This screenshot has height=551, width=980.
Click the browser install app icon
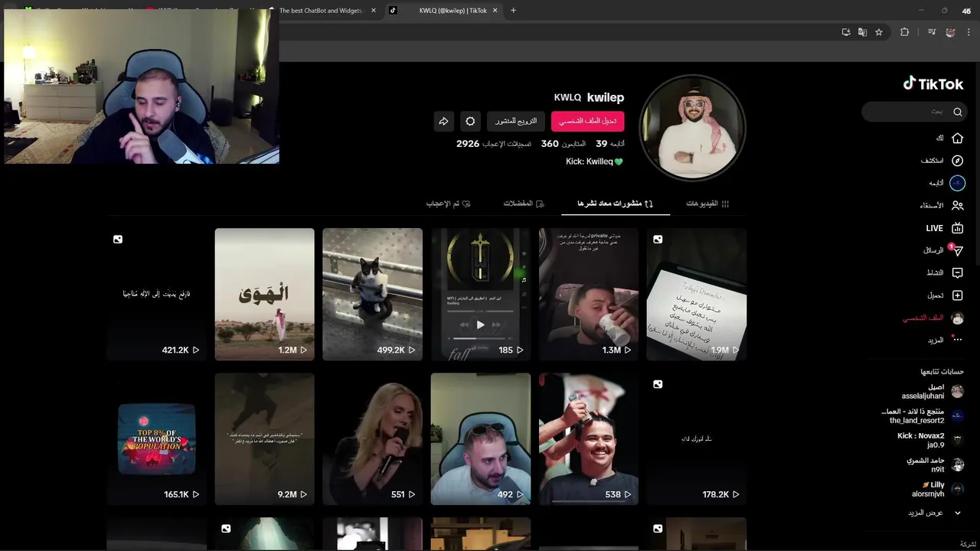pos(845,32)
